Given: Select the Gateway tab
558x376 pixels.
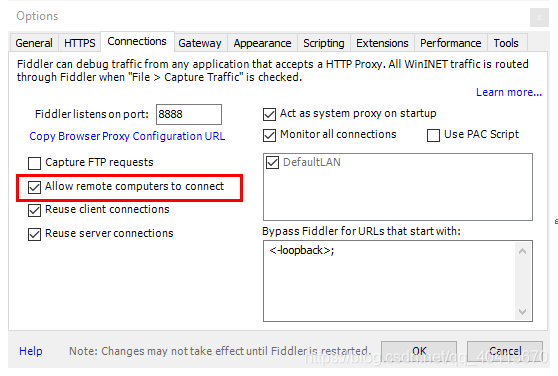Looking at the screenshot, I should (200, 43).
